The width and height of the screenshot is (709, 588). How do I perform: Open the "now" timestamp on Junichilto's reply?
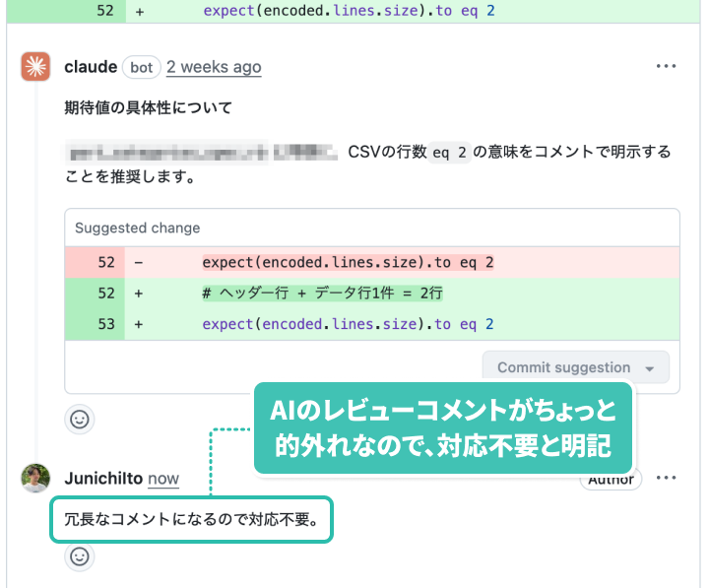click(163, 479)
